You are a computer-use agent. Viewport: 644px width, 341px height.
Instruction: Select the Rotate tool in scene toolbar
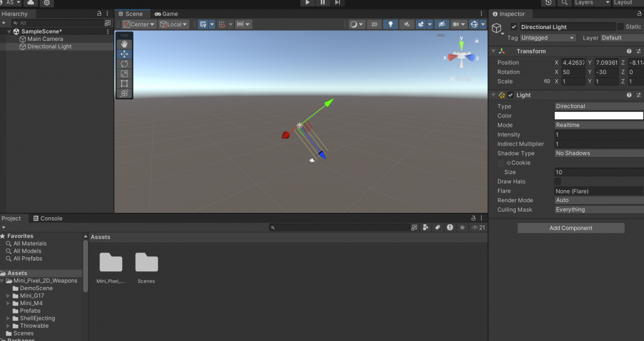pos(124,63)
